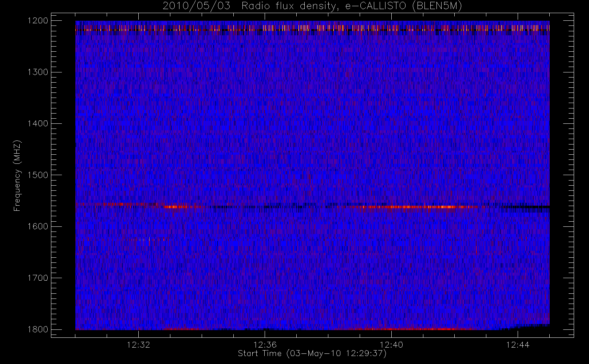This screenshot has height=364, width=589.
Task: Click the 1700 frequency tick label
Action: [38, 278]
